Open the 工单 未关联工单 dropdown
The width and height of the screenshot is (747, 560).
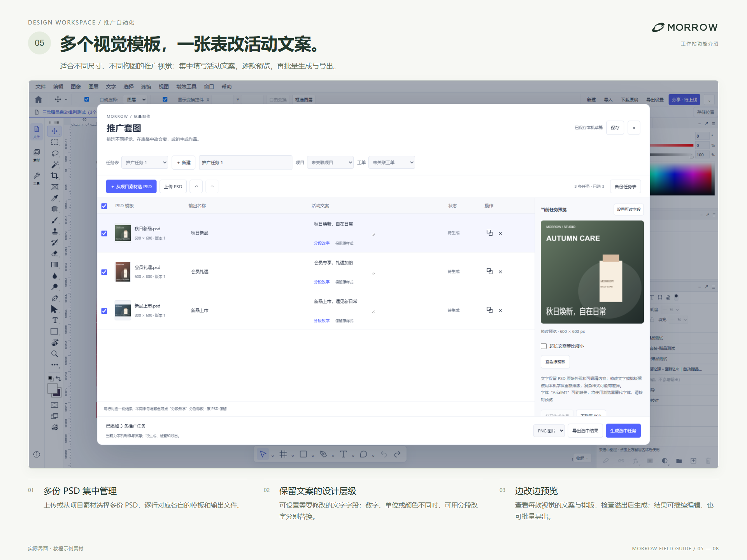click(392, 163)
